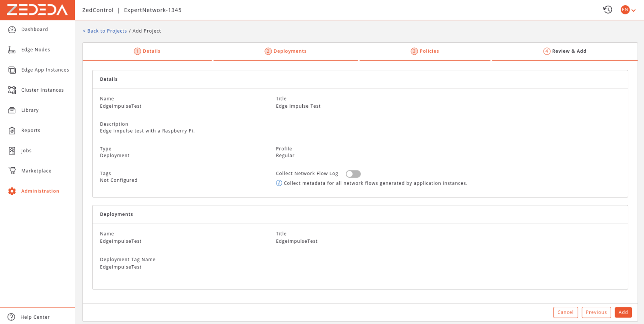This screenshot has width=644, height=324.
Task: Click step 3 circle icon for Policies
Action: 414,51
